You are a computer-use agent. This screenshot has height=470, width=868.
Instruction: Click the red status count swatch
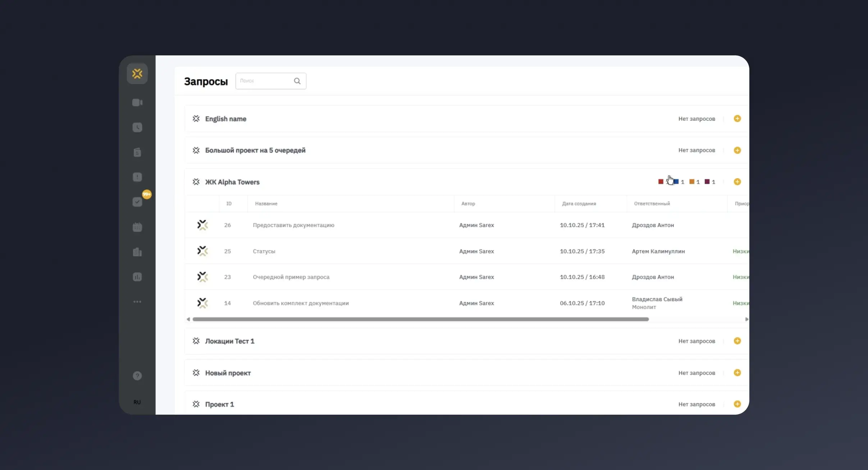coord(661,181)
